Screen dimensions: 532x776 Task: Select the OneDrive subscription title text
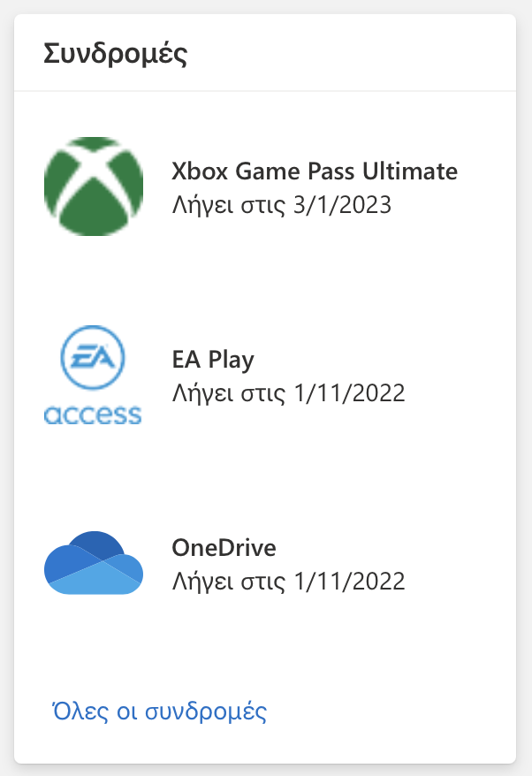point(224,548)
